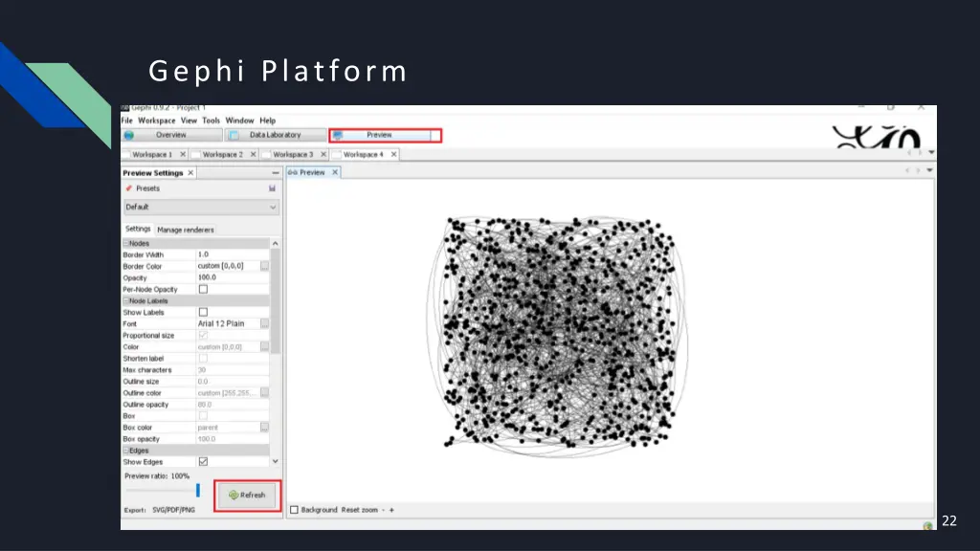Open the preview tab list dropdown arrow
Screen dimensions: 980x551
click(929, 170)
